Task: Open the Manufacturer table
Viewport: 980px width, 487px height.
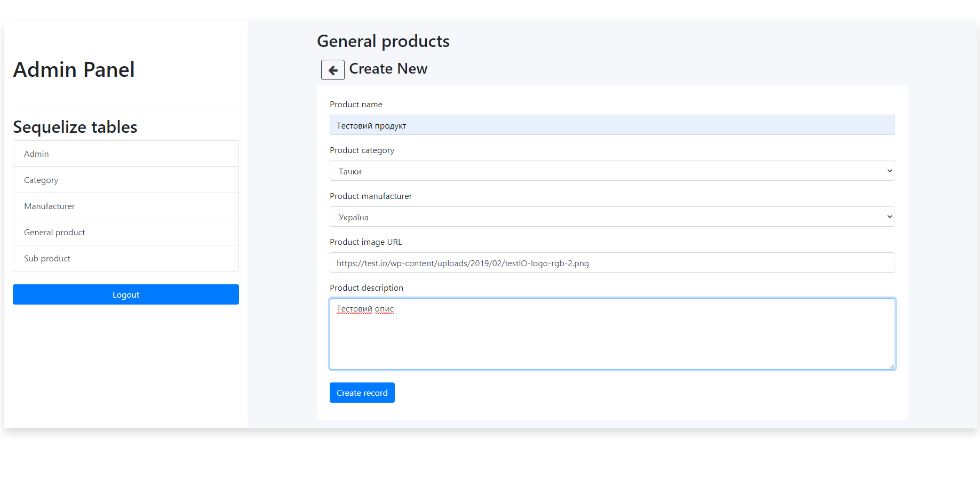Action: [x=49, y=206]
